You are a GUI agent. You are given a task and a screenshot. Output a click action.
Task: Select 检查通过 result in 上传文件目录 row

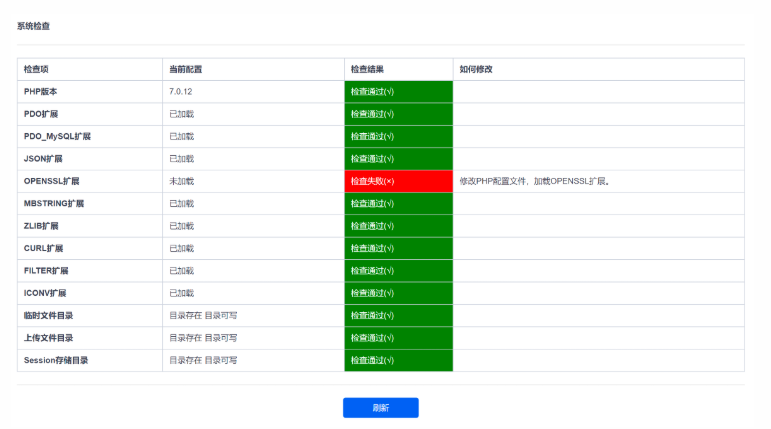click(x=398, y=338)
